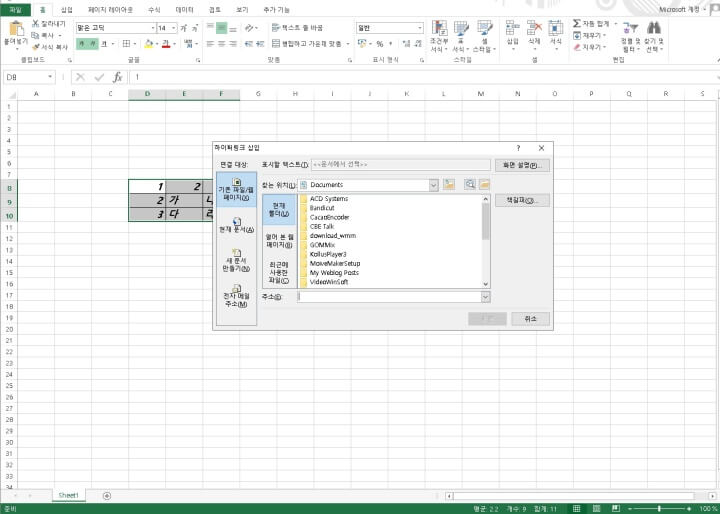Select Create New Document (새 문서 만들기)
This screenshot has height=514, width=720.
pos(236,260)
